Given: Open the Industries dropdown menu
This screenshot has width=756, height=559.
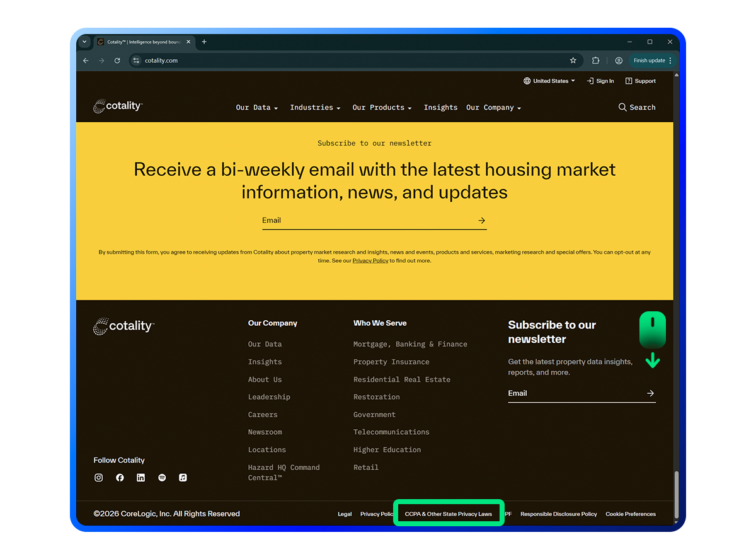Looking at the screenshot, I should (315, 108).
